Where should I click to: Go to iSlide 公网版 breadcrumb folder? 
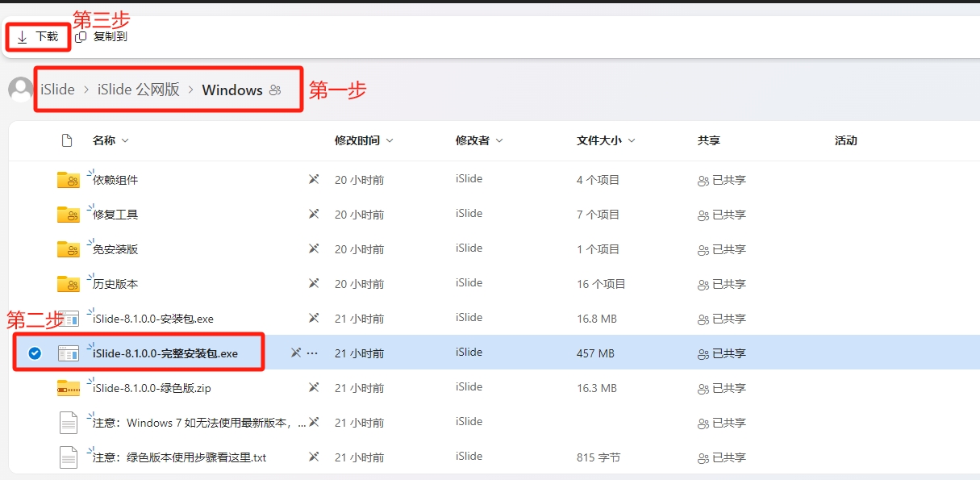click(x=139, y=90)
